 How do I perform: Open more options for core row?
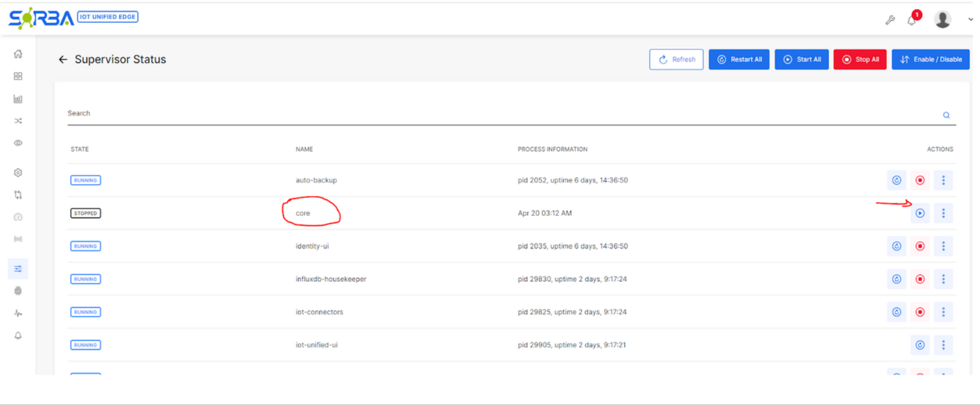pos(943,213)
